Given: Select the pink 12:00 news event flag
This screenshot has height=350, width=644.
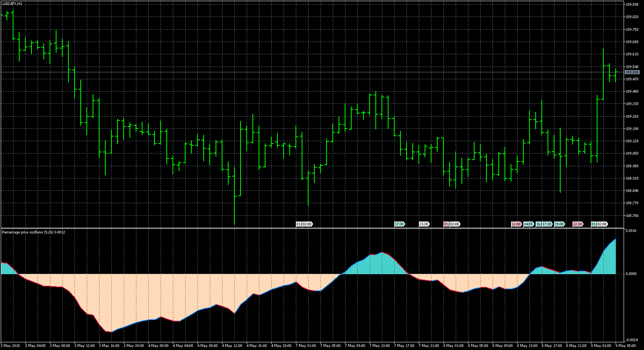Looking at the screenshot, I should click(x=516, y=224).
